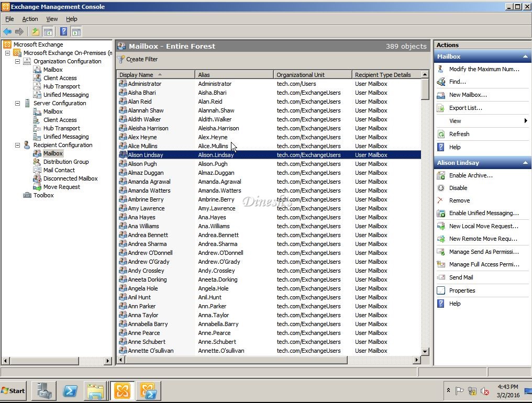The height and width of the screenshot is (403, 532).
Task: Open the Action menu
Action: 30,19
